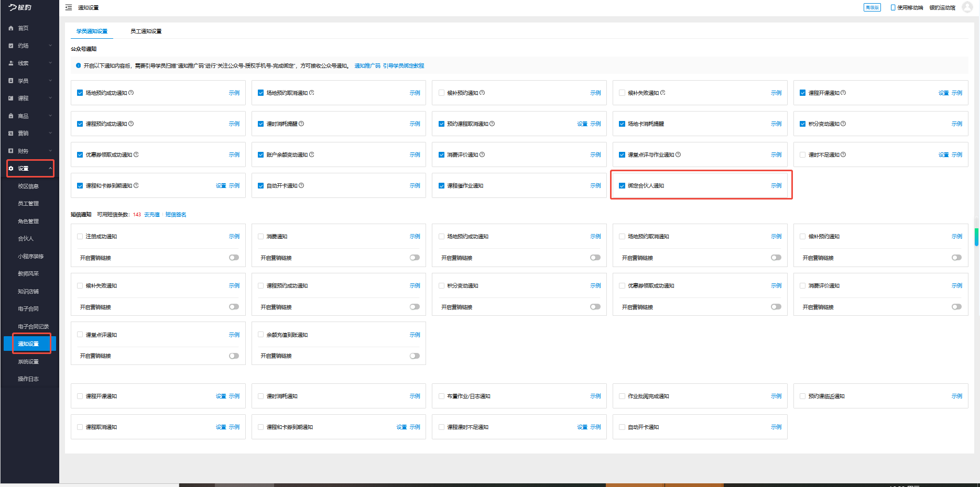Click the 使用移动端 phone icon
Viewport: 980px width, 487px height.
893,7
